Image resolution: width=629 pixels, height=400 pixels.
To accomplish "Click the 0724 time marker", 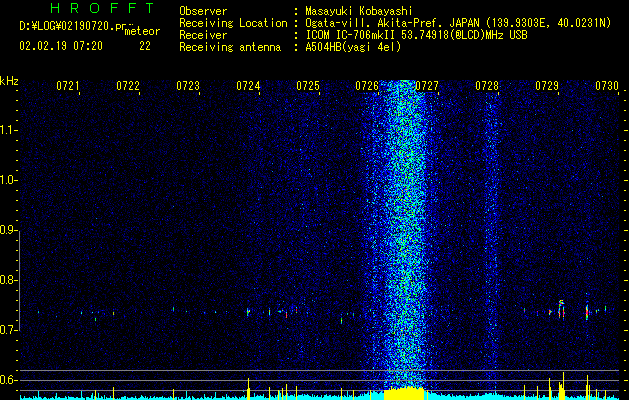I will (x=248, y=85).
